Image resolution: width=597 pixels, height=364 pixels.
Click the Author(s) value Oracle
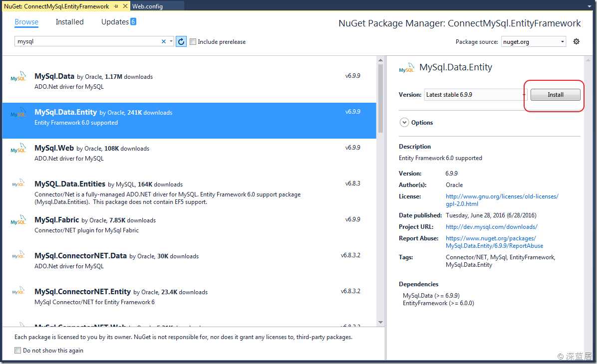[x=454, y=185]
